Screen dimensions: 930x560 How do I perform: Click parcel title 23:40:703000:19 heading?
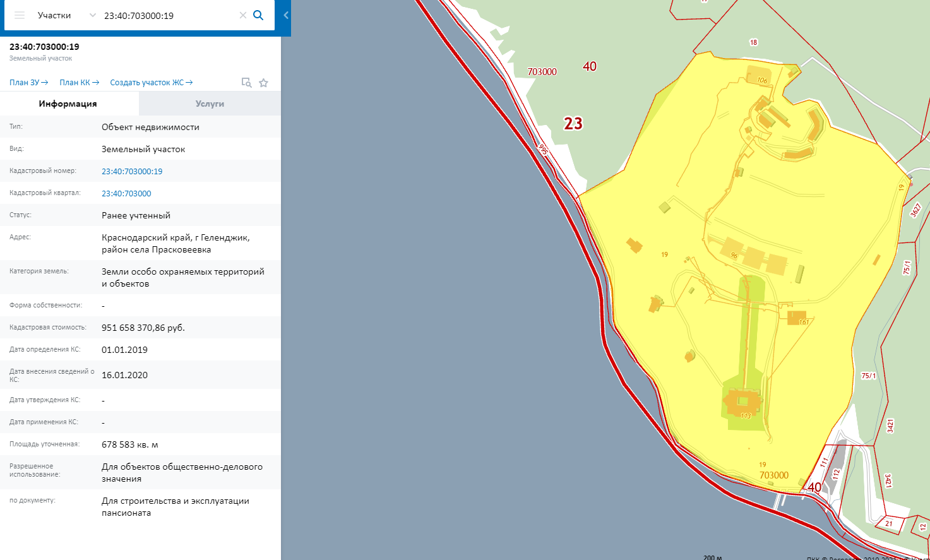point(44,47)
